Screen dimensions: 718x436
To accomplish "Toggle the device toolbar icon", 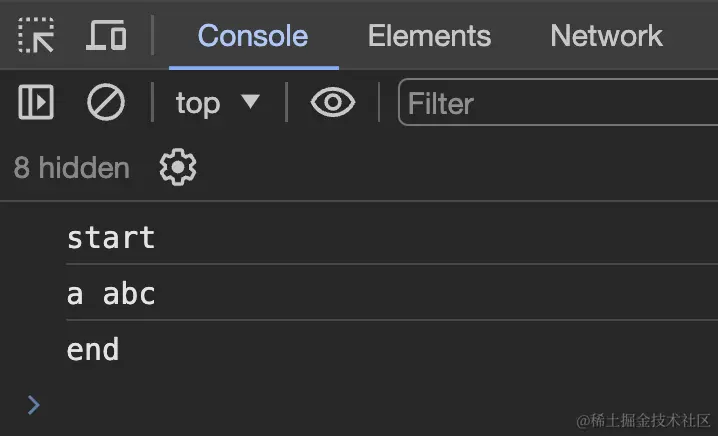I will [106, 36].
